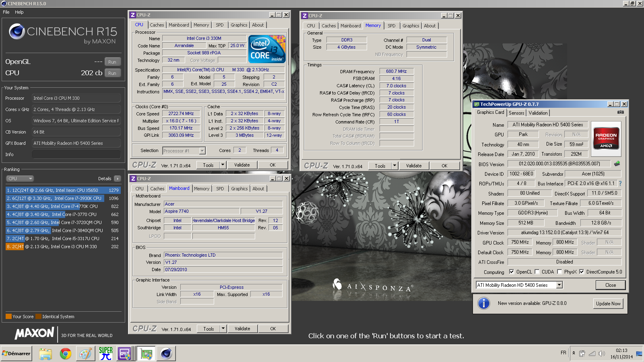Open Tools dropdown arrow in CPU-Z CPU window
The image size is (644, 362).
pos(223,165)
